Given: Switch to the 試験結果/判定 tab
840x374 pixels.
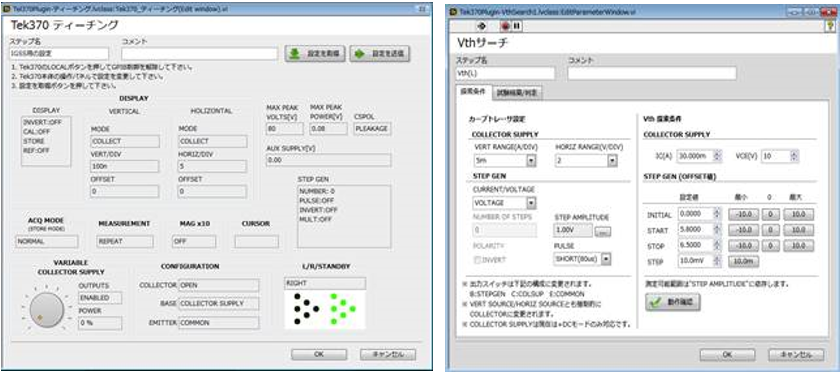Looking at the screenshot, I should [x=516, y=93].
